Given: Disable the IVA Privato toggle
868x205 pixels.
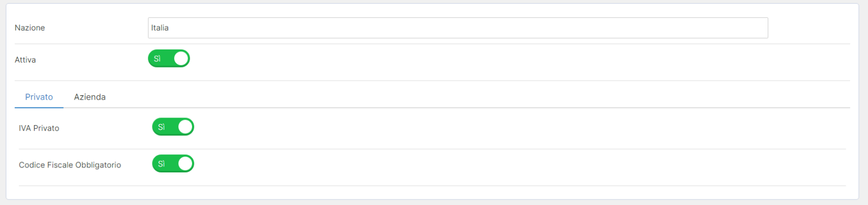Looking at the screenshot, I should 173,127.
